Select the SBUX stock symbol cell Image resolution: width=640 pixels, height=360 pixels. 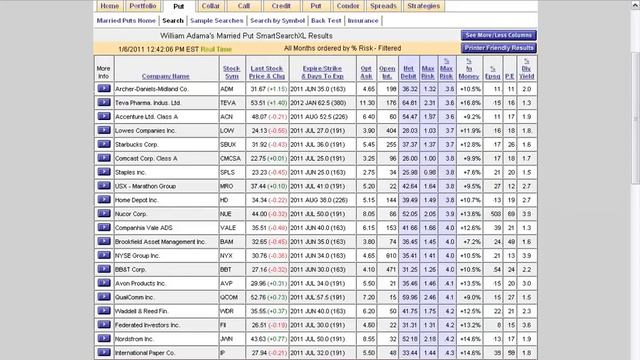point(232,144)
